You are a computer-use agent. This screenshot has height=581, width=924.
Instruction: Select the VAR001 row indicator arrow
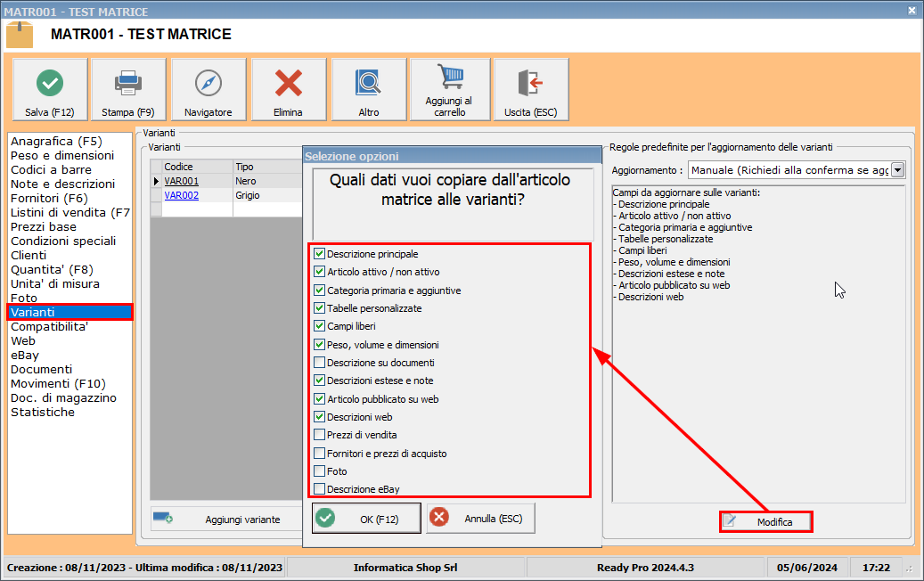click(157, 181)
